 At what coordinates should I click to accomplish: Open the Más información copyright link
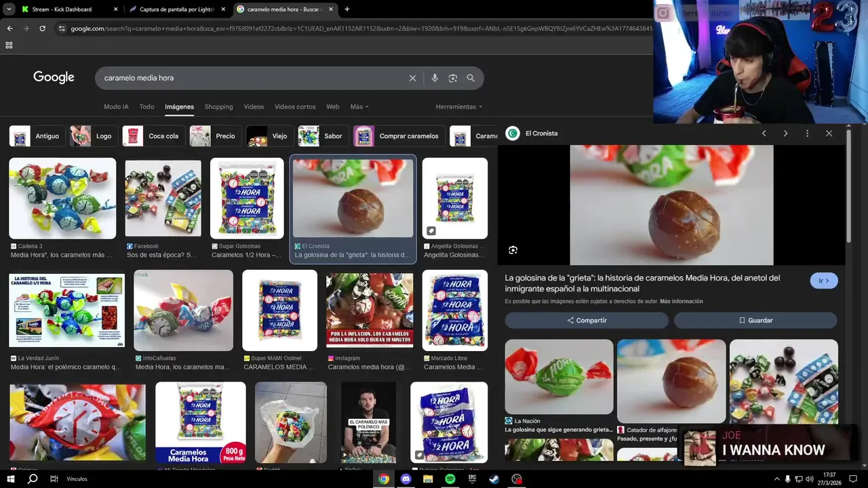681,301
